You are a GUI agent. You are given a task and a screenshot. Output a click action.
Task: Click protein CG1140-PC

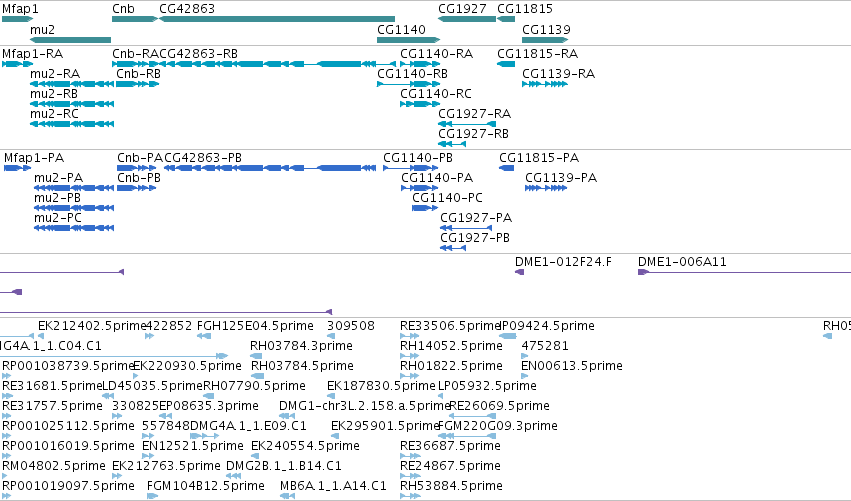pyautogui.click(x=425, y=208)
